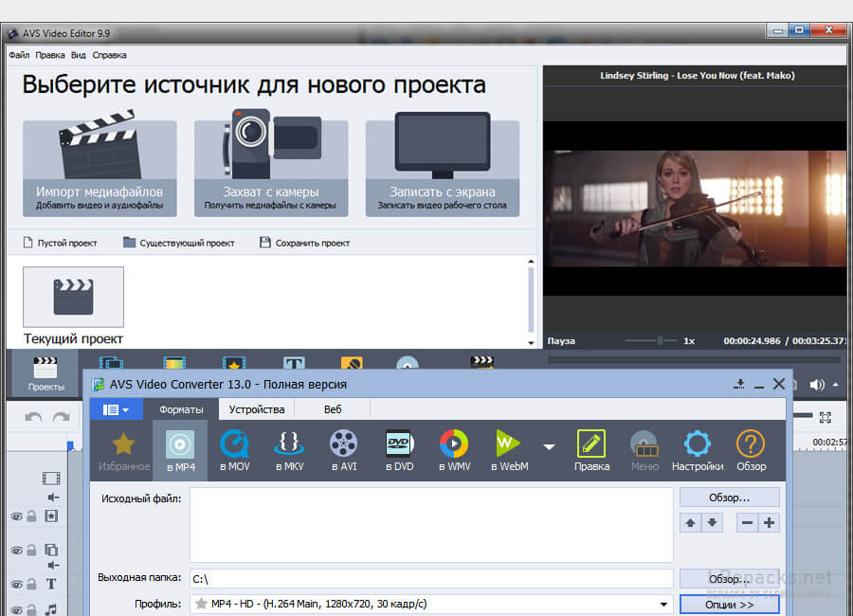Select the Избранное star in the converter

coord(124,450)
